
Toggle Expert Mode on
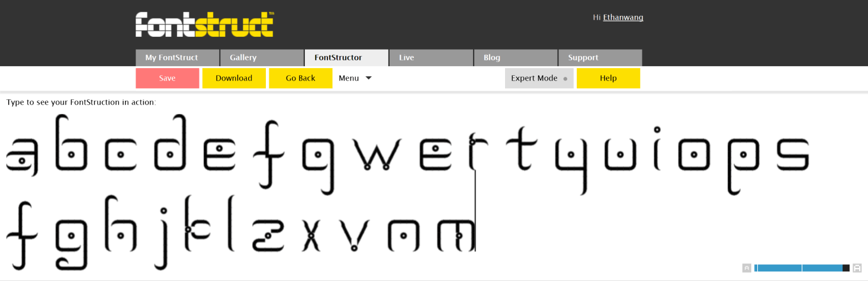[x=539, y=78]
